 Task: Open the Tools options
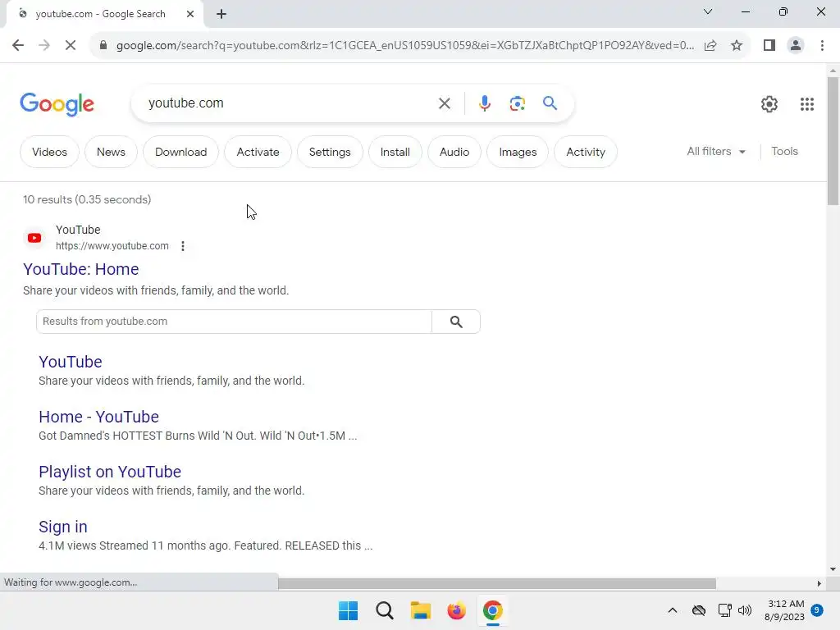[x=784, y=152]
